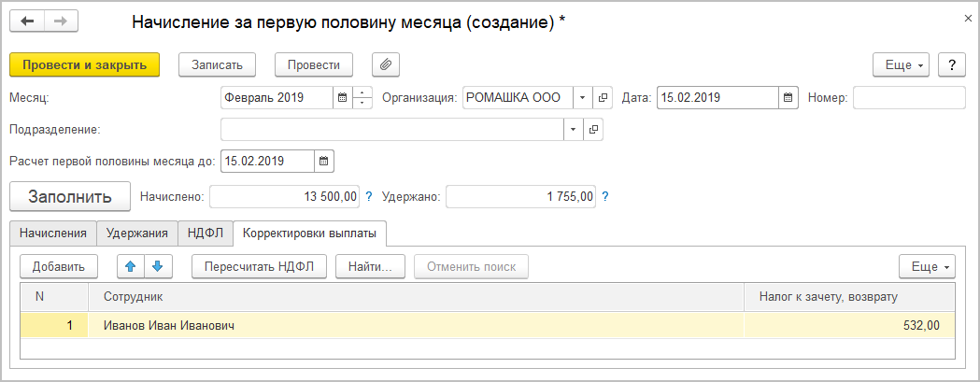Viewport: 980px width, 382px height.
Task: Open the Подразделение linked record icon
Action: pos(592,129)
